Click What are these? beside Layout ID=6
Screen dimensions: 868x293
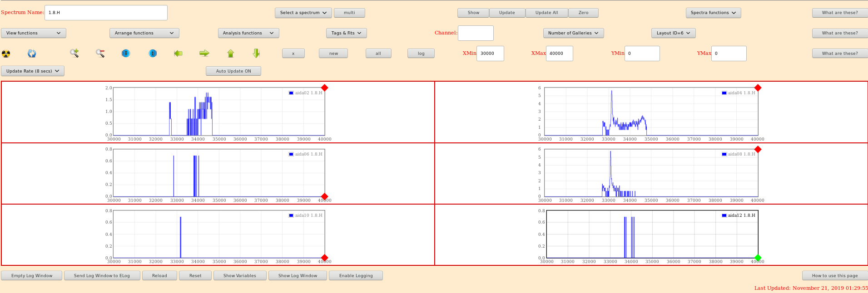coord(840,33)
